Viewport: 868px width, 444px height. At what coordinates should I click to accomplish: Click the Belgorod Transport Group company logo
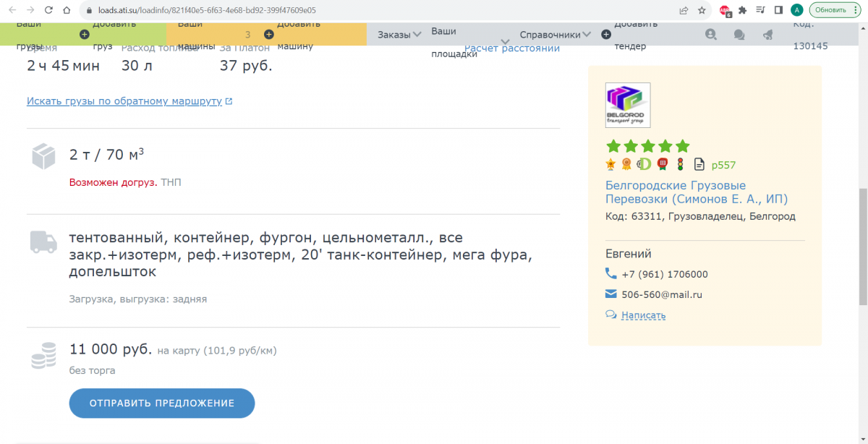pyautogui.click(x=627, y=106)
